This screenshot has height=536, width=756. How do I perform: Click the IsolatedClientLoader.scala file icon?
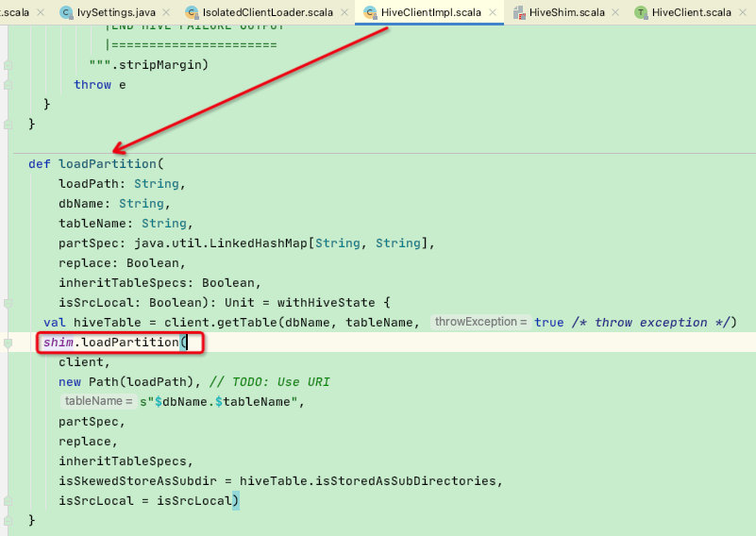(x=192, y=12)
